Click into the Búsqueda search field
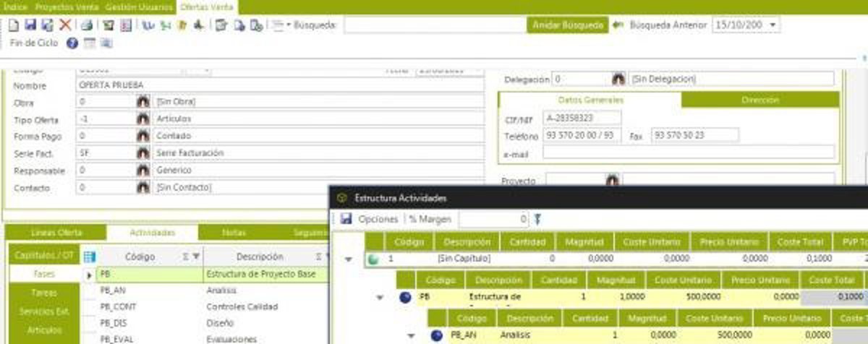 point(434,25)
